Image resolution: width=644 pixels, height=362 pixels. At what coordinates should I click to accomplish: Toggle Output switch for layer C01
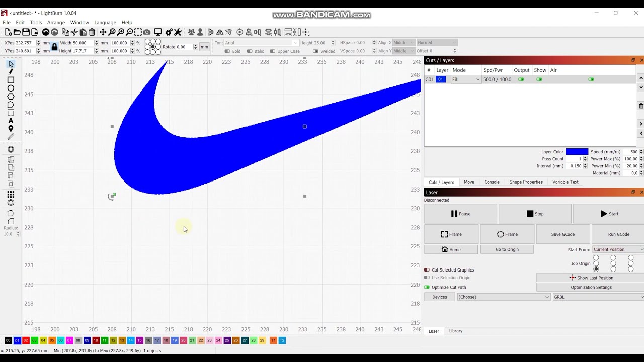tap(521, 79)
